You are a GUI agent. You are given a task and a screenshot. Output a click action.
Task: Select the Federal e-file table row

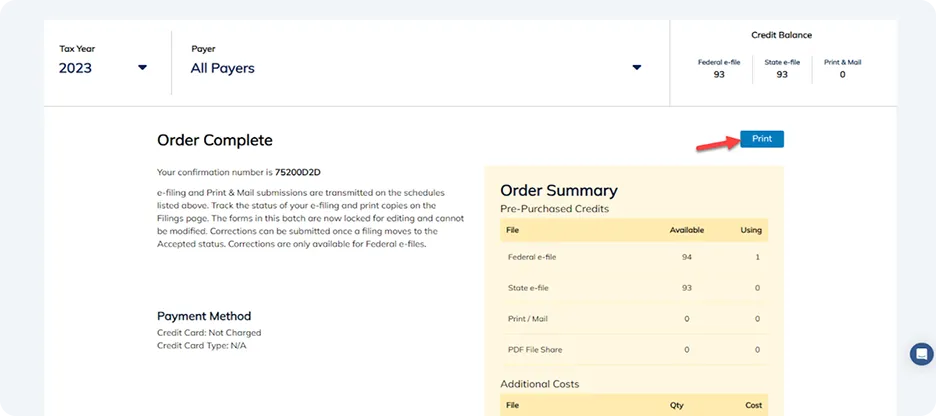coord(634,257)
